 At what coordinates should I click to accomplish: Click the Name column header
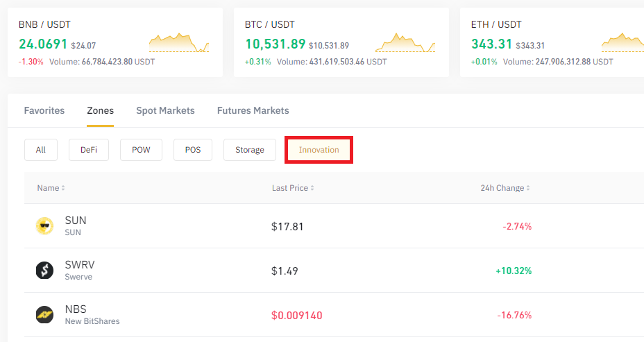pos(48,188)
